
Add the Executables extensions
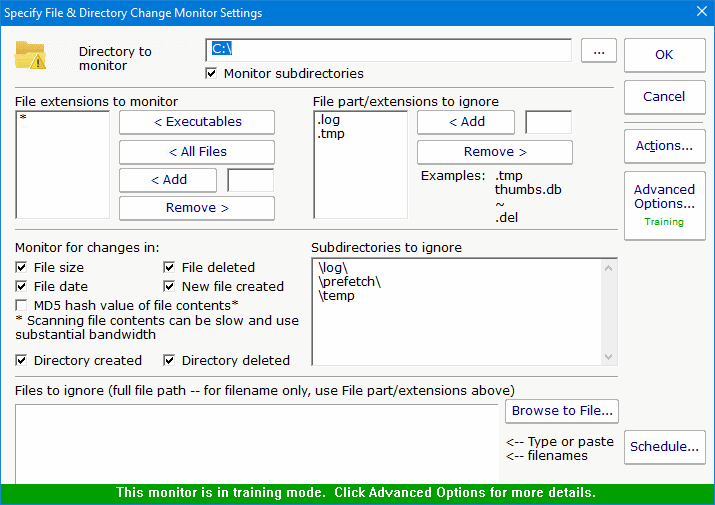click(x=197, y=122)
